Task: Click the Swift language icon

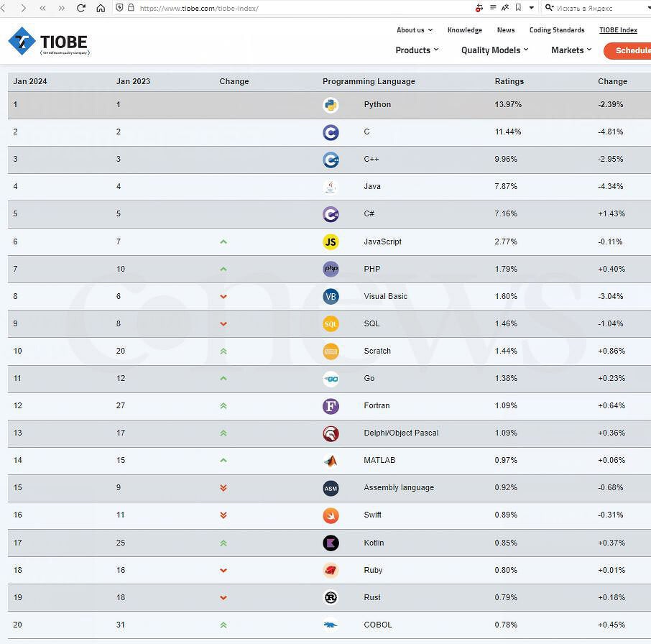Action: [x=331, y=515]
